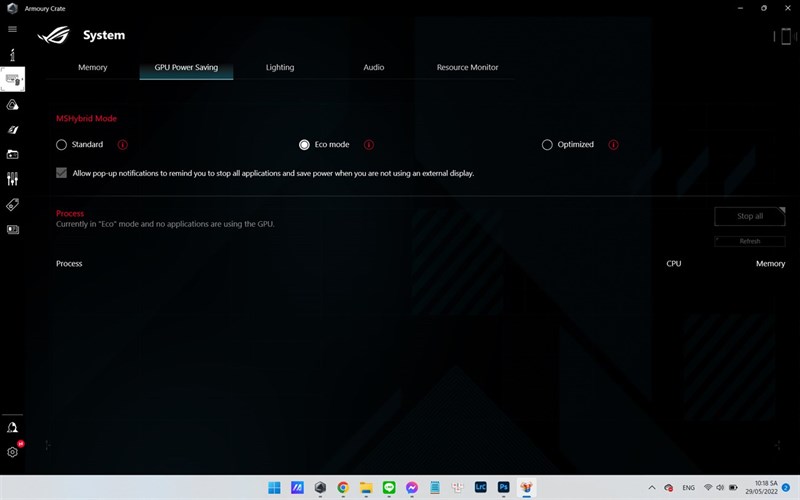Click System page title
Screen dimensions: 800x500
click(104, 35)
